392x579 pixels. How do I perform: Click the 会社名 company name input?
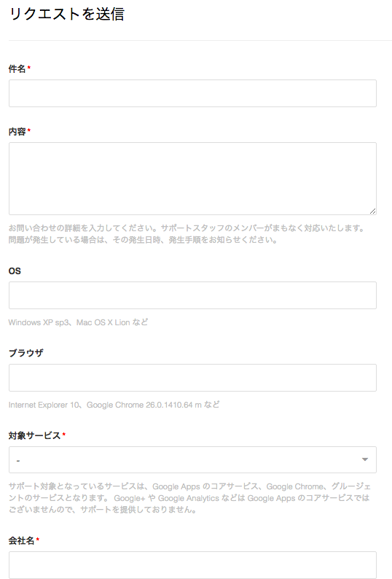[192, 565]
